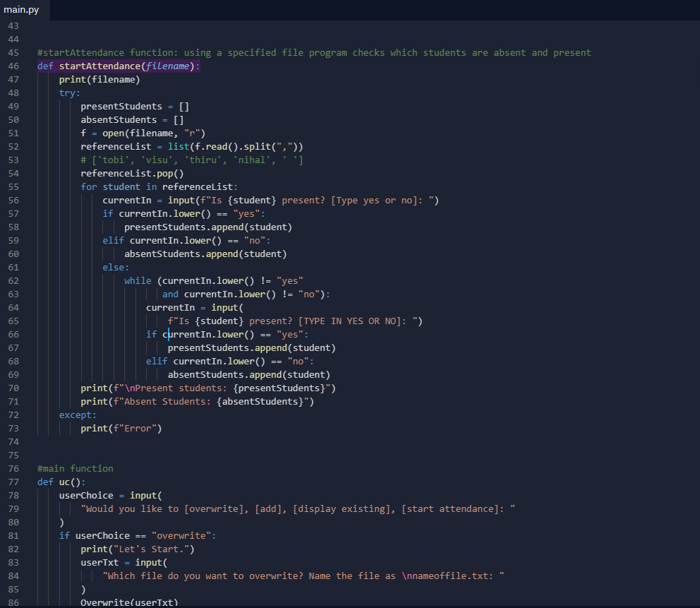The image size is (700, 608).
Task: Click 'if currentIn.lower() == "yes":' on line 57
Action: (184, 213)
